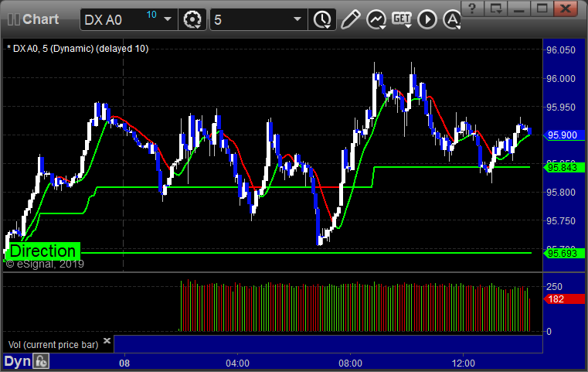Toggle the Dyn lock icon
Viewport: 588px width, 372px height.
[41, 361]
